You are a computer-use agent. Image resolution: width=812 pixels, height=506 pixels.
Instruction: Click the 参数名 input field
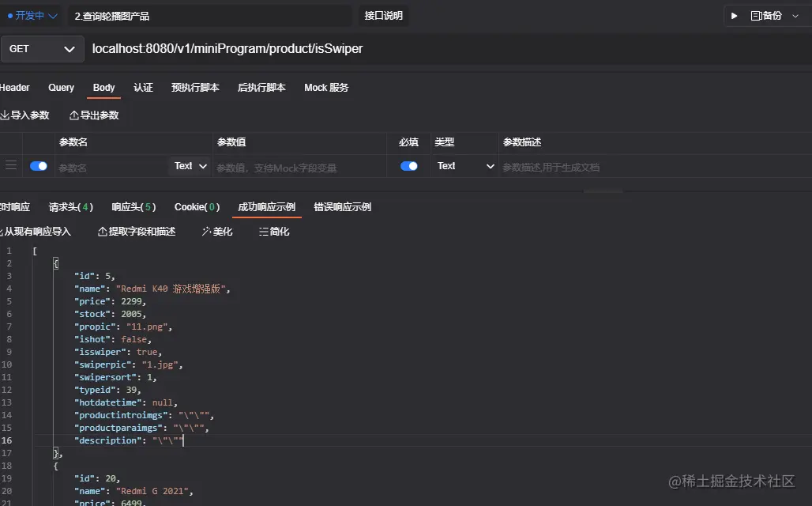point(111,168)
